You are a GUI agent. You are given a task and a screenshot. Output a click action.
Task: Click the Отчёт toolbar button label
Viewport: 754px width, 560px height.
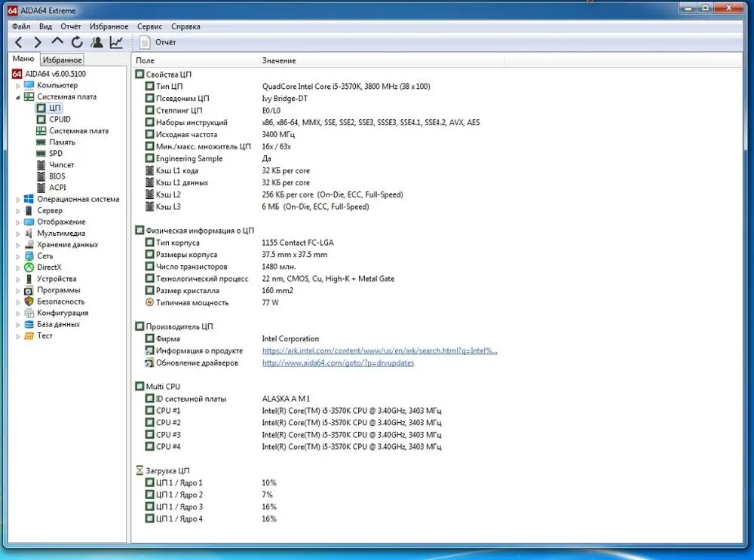point(165,42)
